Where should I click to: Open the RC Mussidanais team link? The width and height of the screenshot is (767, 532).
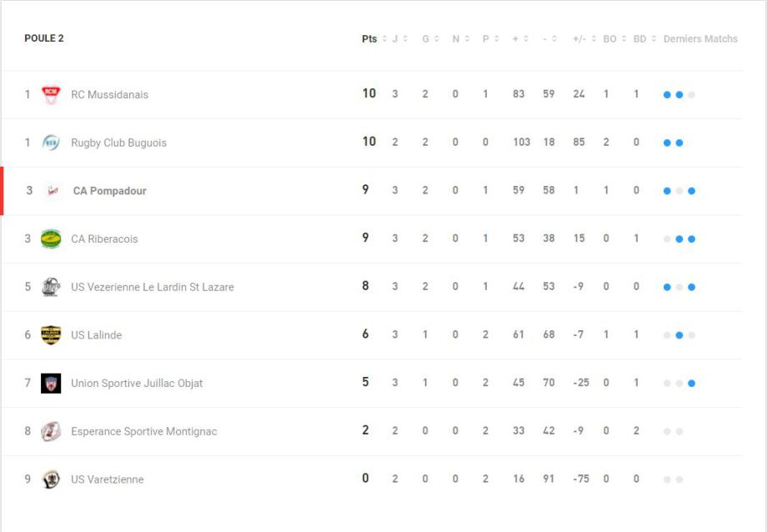click(109, 95)
